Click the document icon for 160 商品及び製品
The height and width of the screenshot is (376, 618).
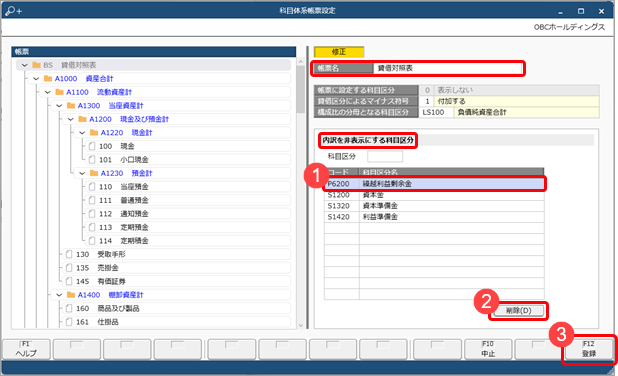pos(69,308)
